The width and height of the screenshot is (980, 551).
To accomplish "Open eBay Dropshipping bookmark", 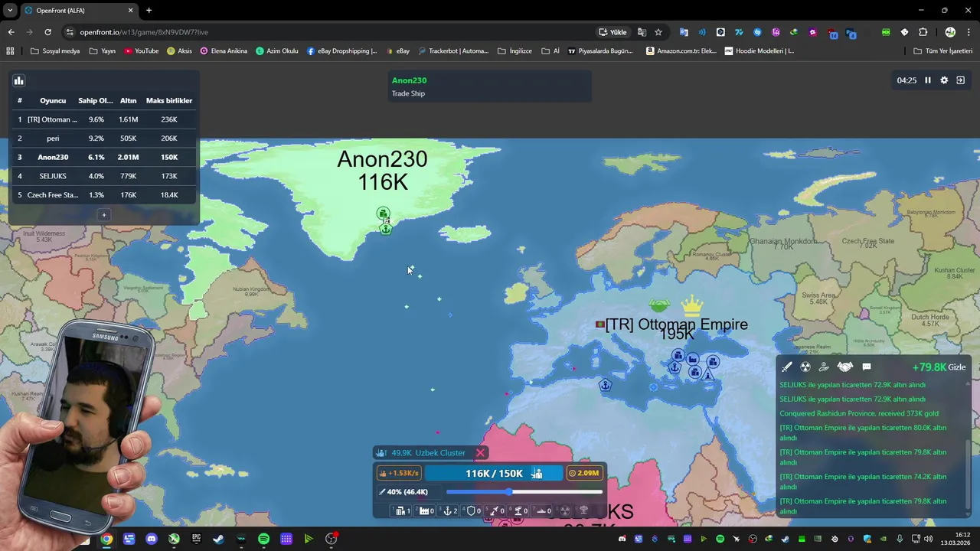I will 341,51.
